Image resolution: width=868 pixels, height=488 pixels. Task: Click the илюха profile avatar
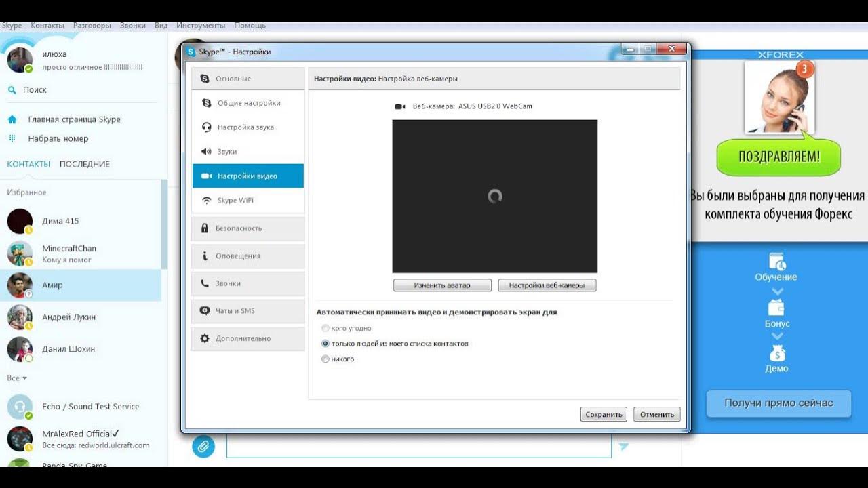(x=20, y=60)
